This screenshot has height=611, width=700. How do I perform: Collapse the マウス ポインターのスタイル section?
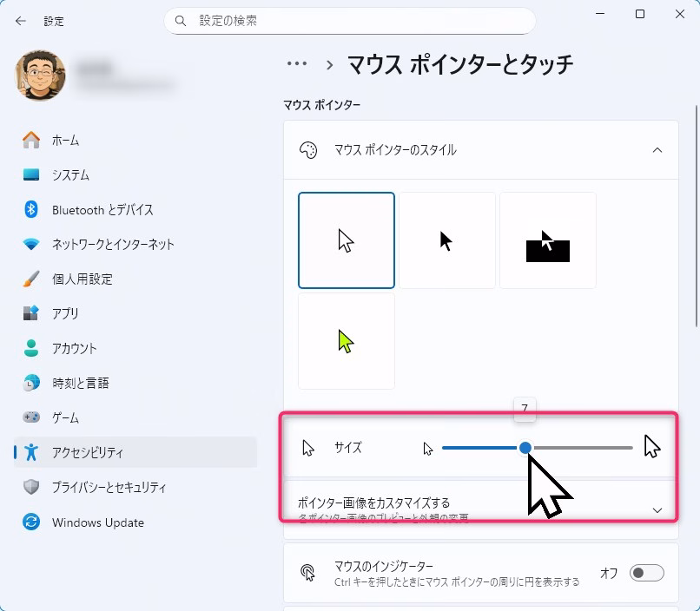pos(657,150)
